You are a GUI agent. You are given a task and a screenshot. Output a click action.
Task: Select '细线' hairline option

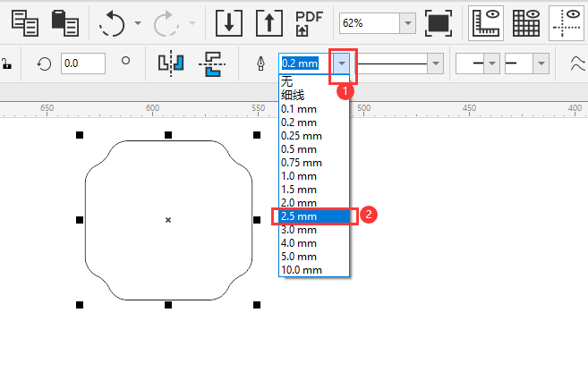314,95
